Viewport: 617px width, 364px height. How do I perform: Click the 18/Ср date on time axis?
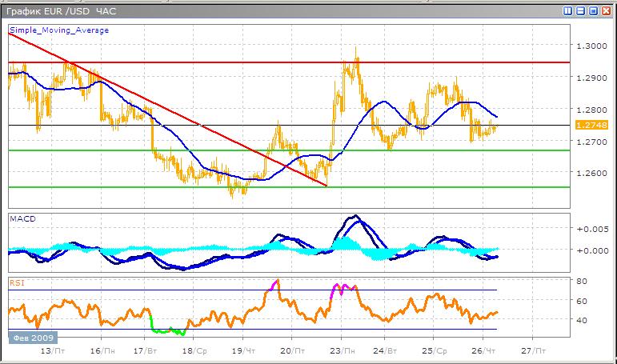194,350
